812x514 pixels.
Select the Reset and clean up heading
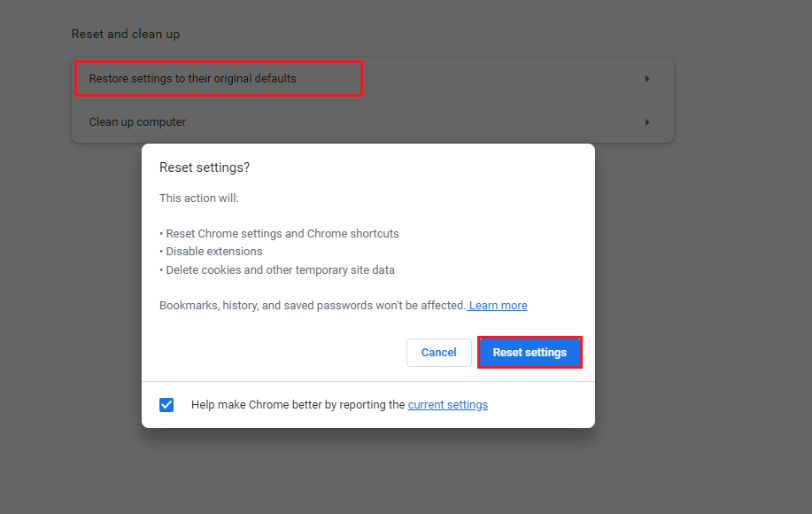pos(126,35)
